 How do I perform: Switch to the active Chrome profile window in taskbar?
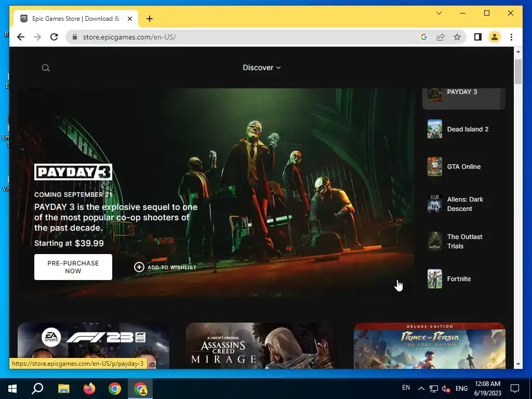(140, 389)
